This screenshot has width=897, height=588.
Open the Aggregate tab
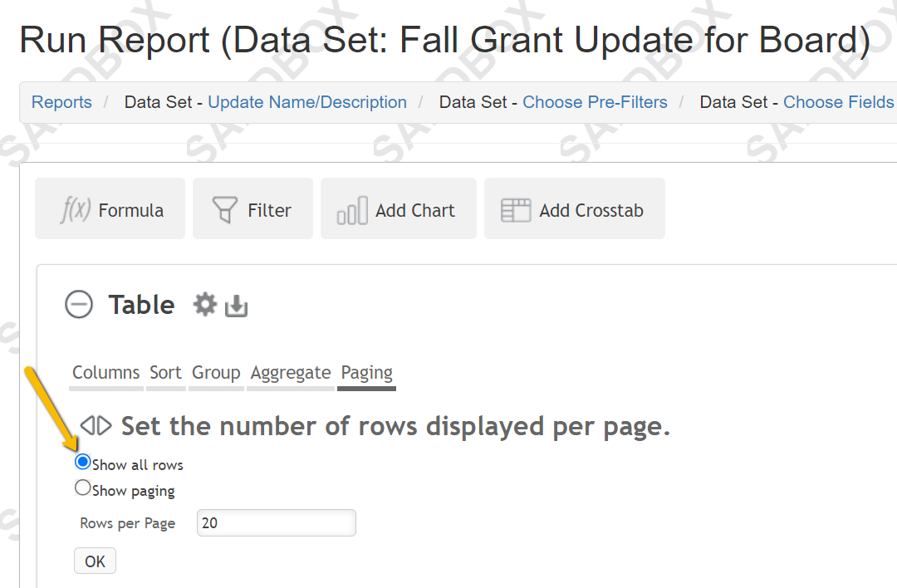(291, 373)
